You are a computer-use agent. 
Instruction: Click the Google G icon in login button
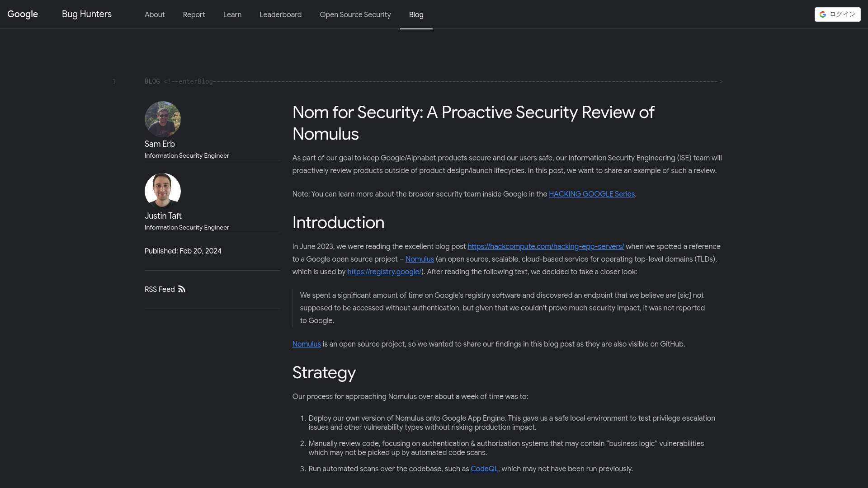823,14
